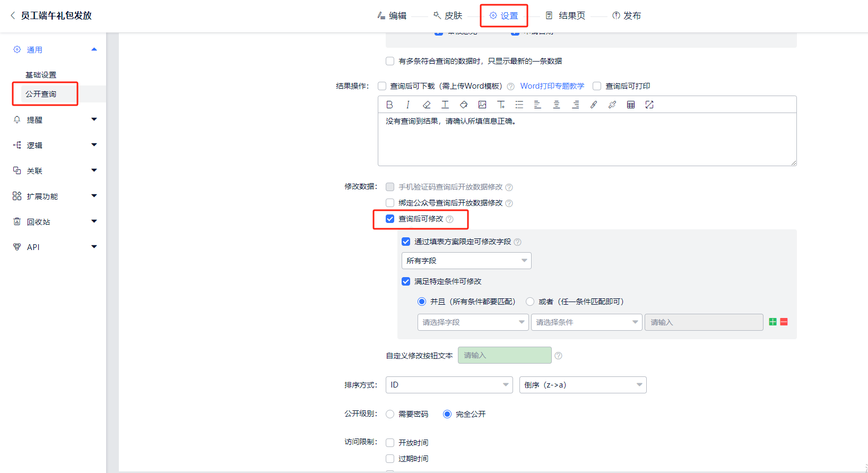Uncheck the 查询后可修改 checkbox

coord(390,219)
